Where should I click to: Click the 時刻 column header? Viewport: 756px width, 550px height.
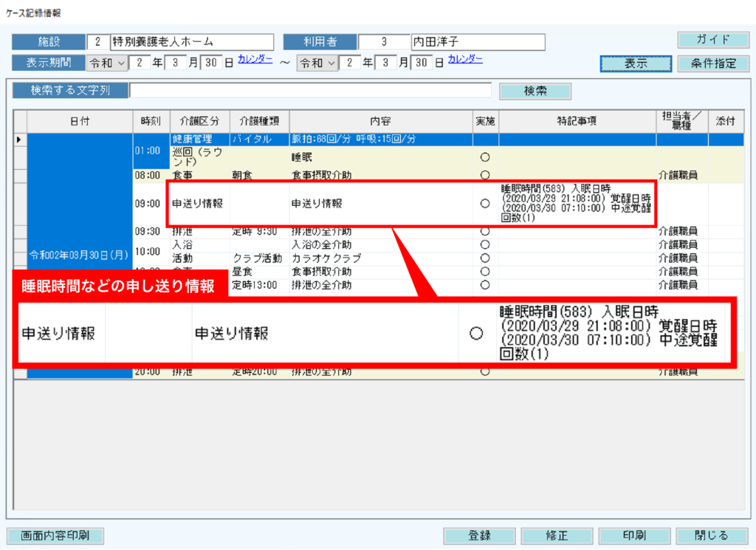[x=151, y=121]
